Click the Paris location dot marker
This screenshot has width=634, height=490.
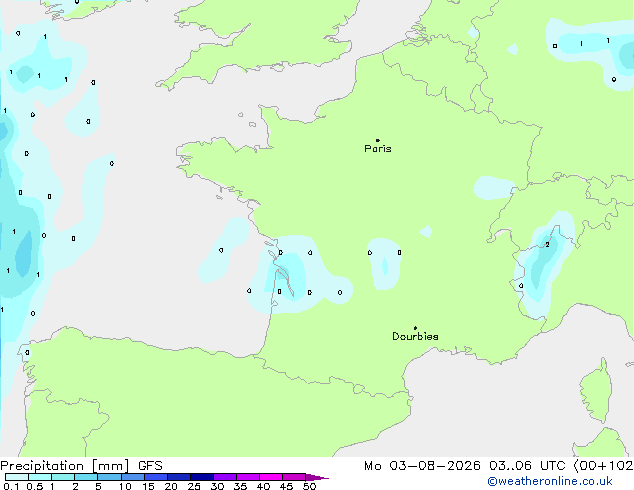click(x=378, y=140)
